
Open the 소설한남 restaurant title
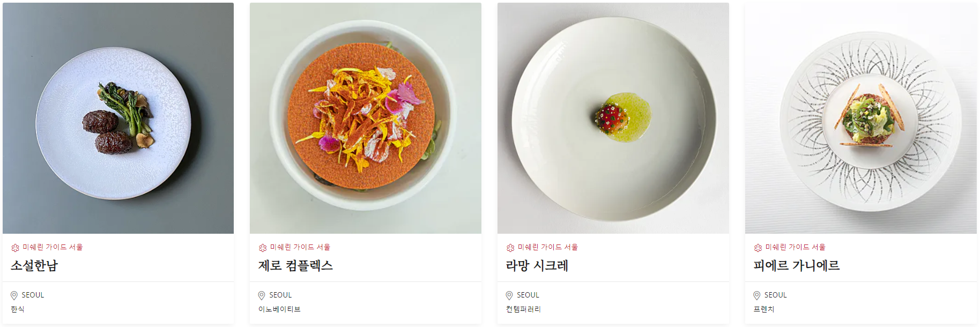coord(34,265)
